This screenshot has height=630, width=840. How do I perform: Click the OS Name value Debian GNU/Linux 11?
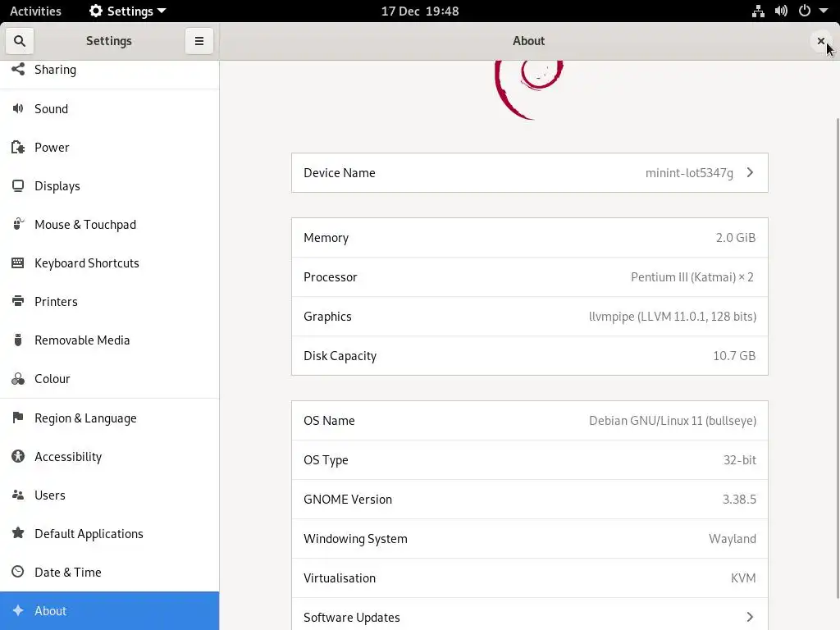coord(673,421)
